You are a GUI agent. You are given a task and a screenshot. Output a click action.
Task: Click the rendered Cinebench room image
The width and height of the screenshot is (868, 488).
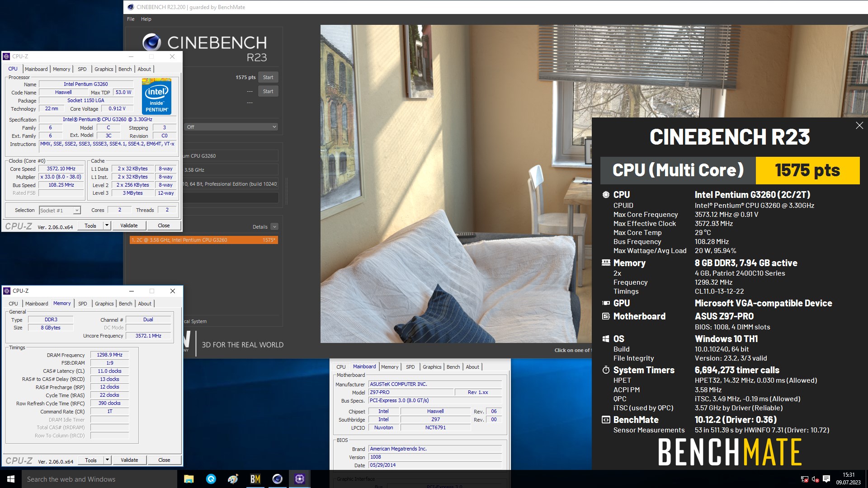click(x=456, y=184)
